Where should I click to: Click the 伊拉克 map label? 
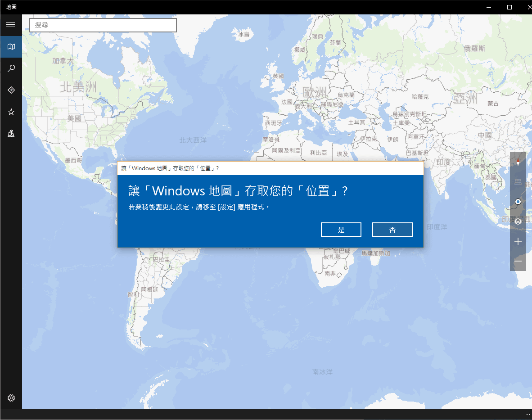(369, 139)
